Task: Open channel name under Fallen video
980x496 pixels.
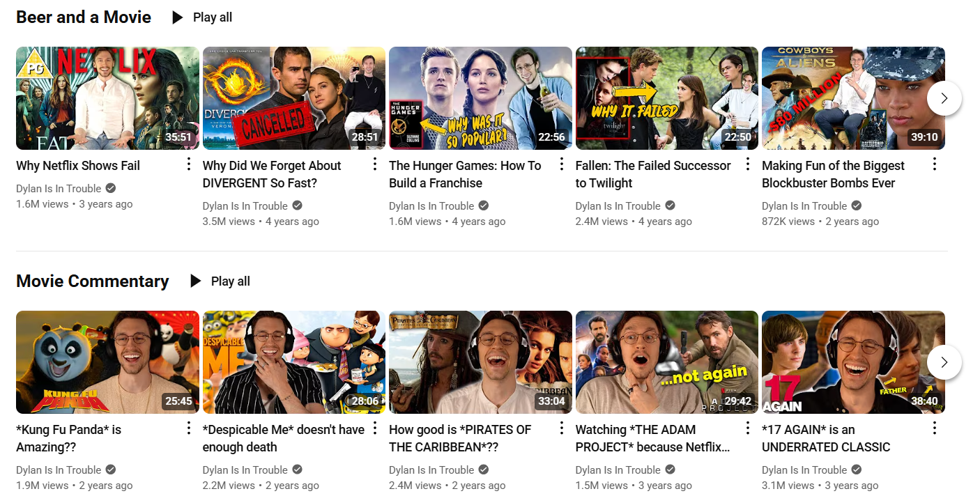Action: pyautogui.click(x=618, y=206)
